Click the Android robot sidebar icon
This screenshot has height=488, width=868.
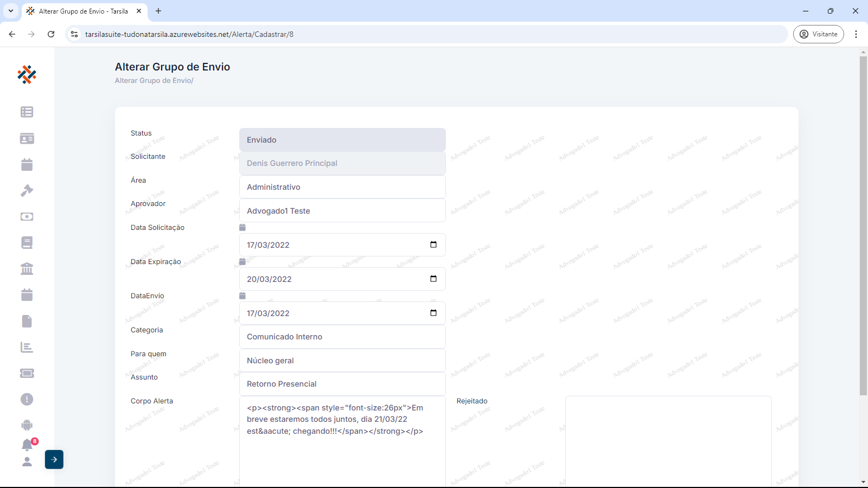(x=27, y=426)
